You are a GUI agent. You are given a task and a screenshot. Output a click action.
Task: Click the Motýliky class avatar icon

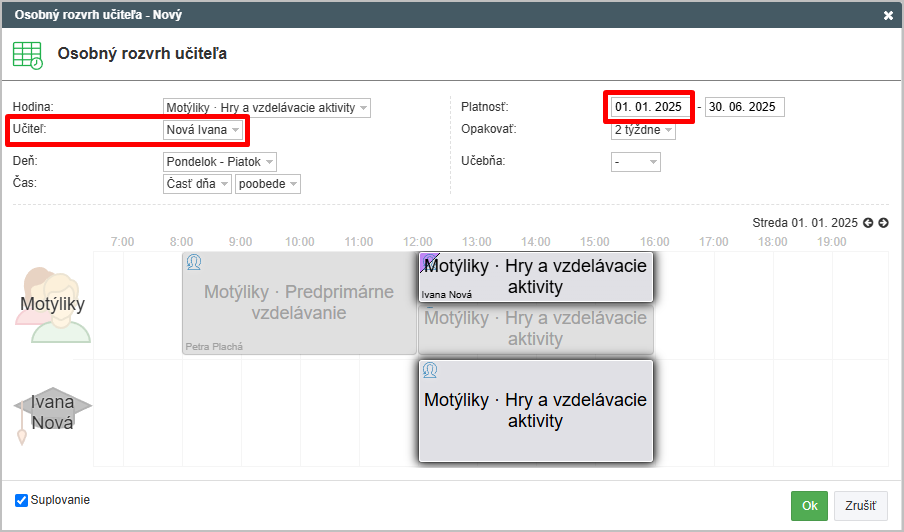coord(52,305)
